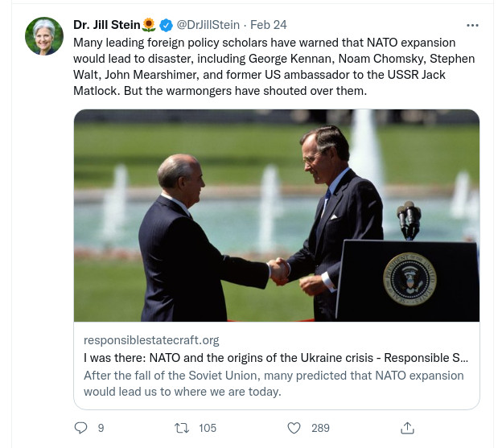Click the responsiblestatecraft.org domain link
498x448 pixels.
[151, 340]
